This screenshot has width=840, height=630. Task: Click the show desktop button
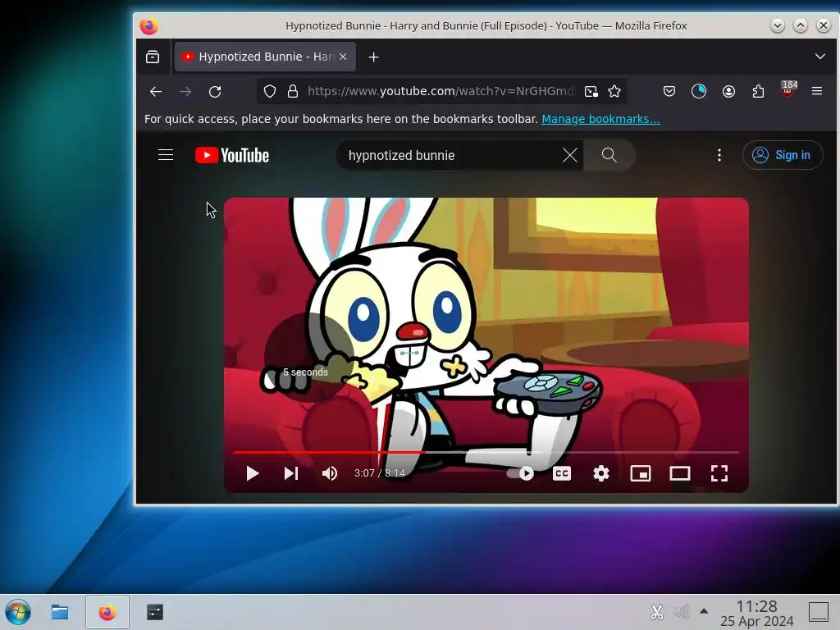click(x=819, y=612)
